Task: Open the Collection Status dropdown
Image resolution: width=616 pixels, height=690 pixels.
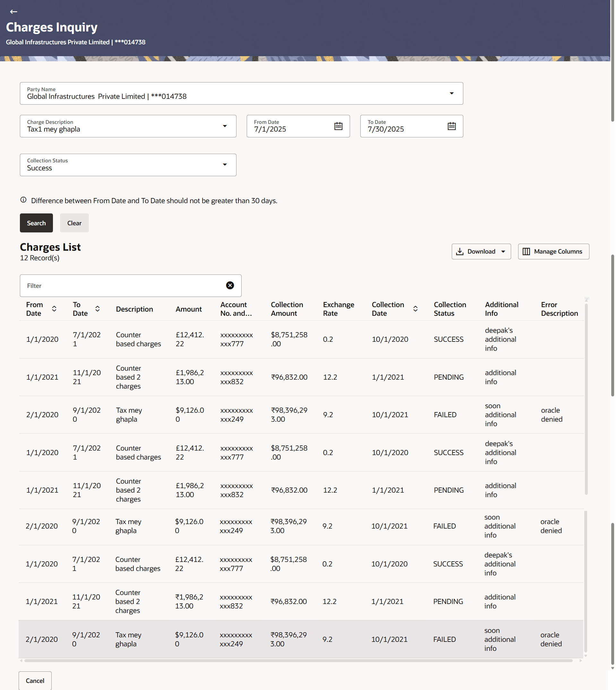Action: [x=225, y=165]
